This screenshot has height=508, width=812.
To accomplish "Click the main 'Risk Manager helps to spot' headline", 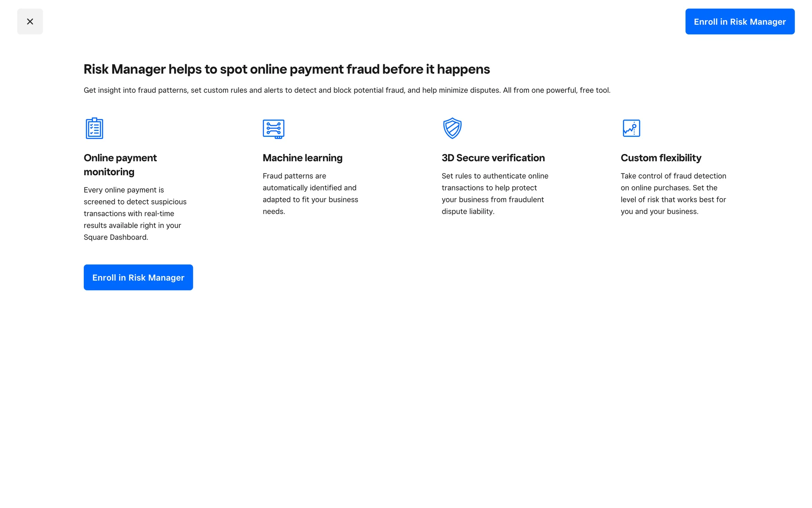I will click(x=286, y=69).
